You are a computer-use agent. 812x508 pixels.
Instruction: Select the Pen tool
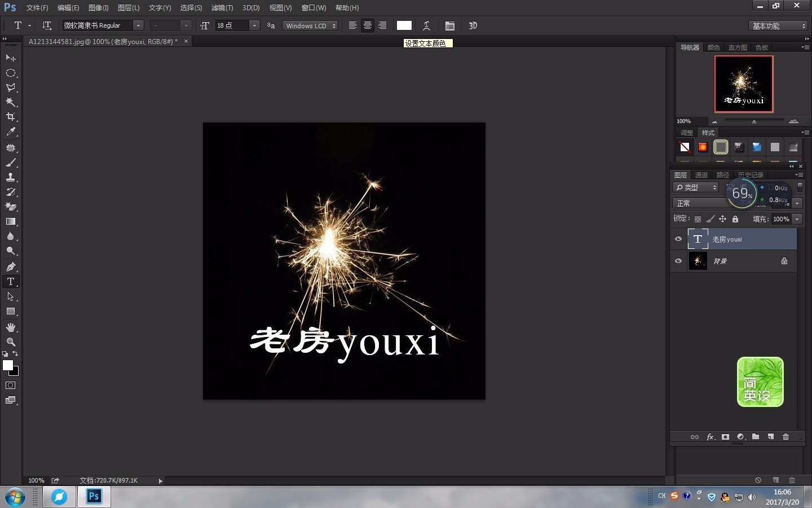(x=11, y=266)
